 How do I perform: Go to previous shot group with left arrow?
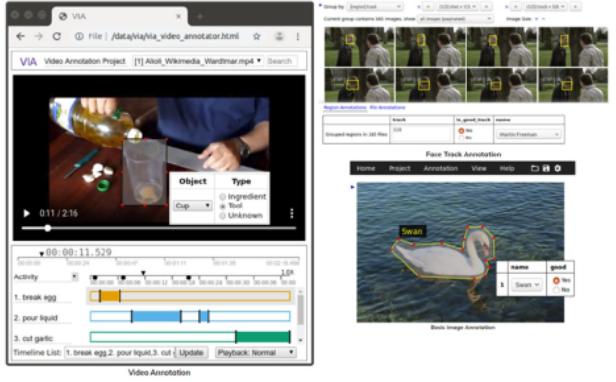428,7
